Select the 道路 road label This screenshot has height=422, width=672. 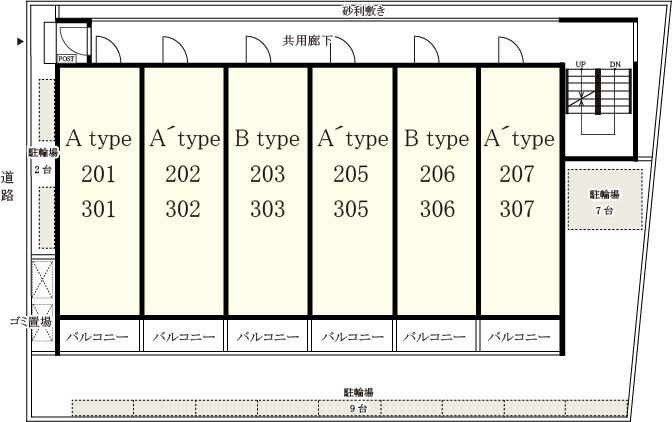[7, 186]
